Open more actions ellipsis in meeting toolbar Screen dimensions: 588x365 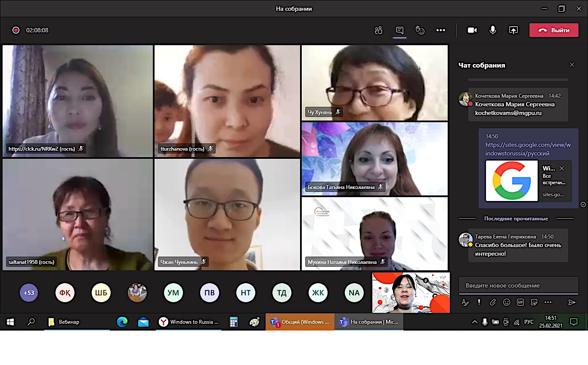tap(440, 30)
